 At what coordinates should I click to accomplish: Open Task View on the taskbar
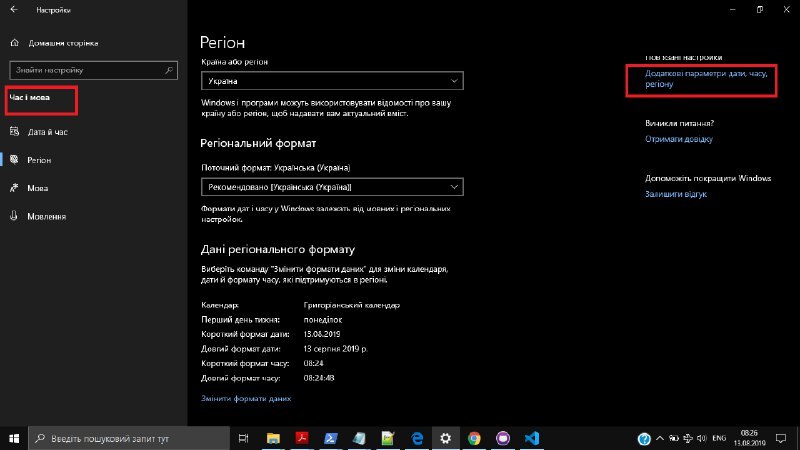[x=244, y=438]
